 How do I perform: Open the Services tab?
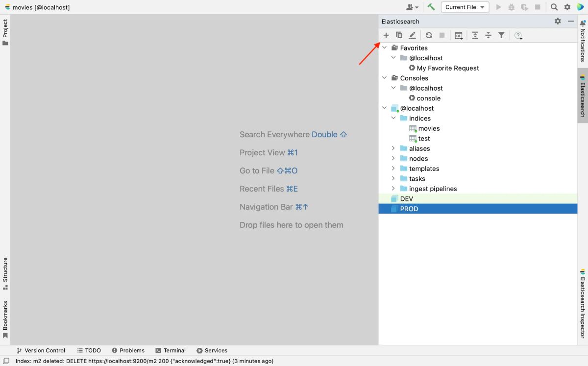(212, 350)
